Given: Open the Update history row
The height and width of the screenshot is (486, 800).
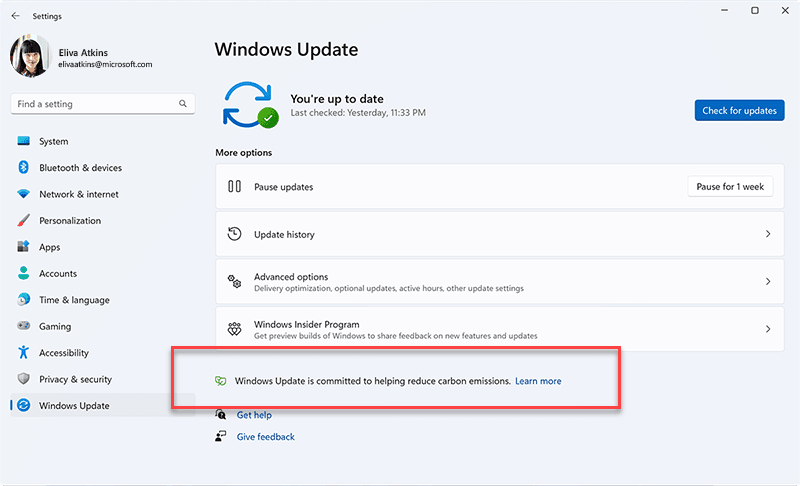Looking at the screenshot, I should click(499, 234).
